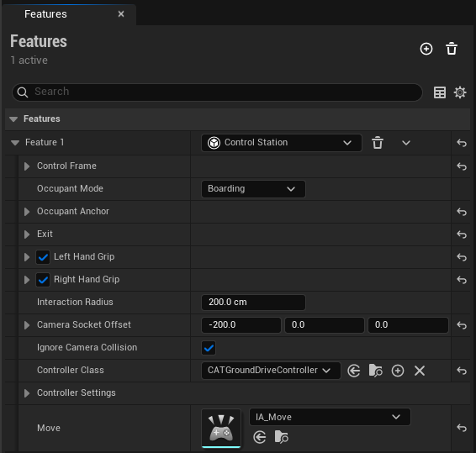
Task: Click the Move input action thumbnail
Action: [221, 428]
